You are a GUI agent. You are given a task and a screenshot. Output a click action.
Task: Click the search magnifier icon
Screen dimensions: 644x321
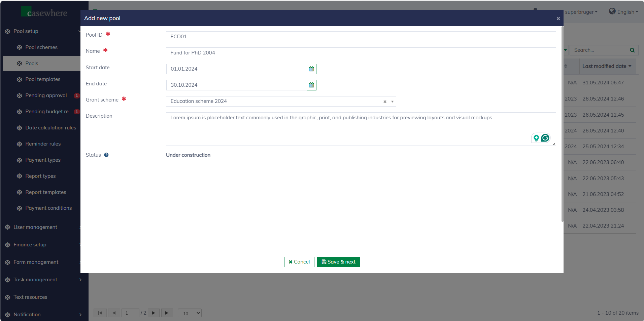coord(632,50)
